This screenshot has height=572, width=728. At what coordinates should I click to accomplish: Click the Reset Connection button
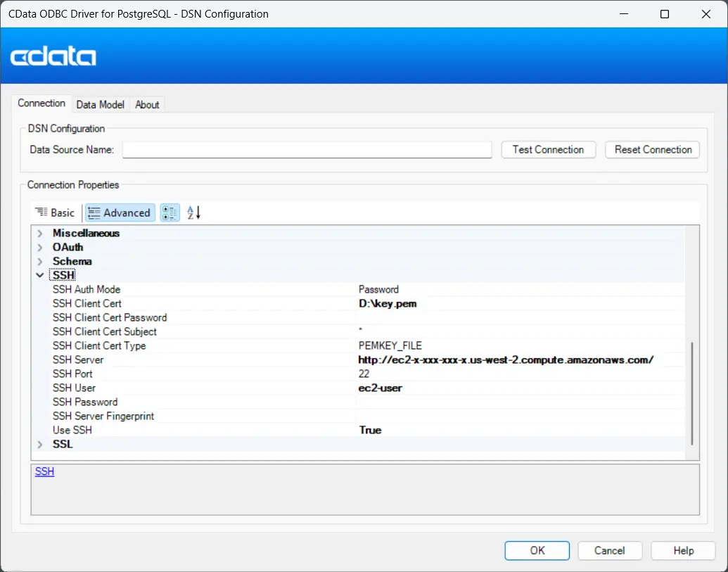653,149
